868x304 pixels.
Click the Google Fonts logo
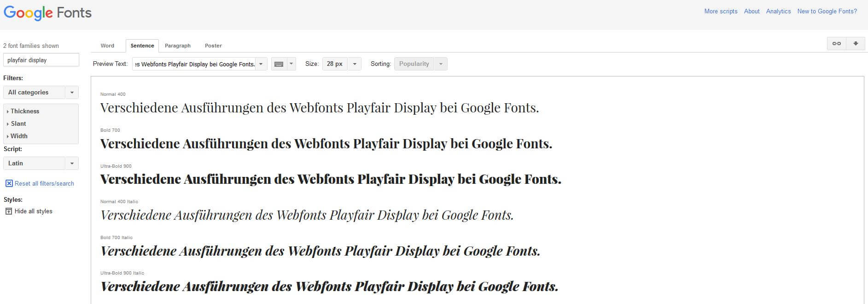pyautogui.click(x=47, y=12)
